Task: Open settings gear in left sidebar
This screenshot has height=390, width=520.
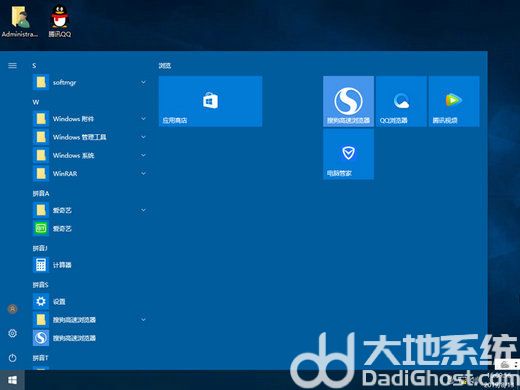Action: pyautogui.click(x=12, y=333)
